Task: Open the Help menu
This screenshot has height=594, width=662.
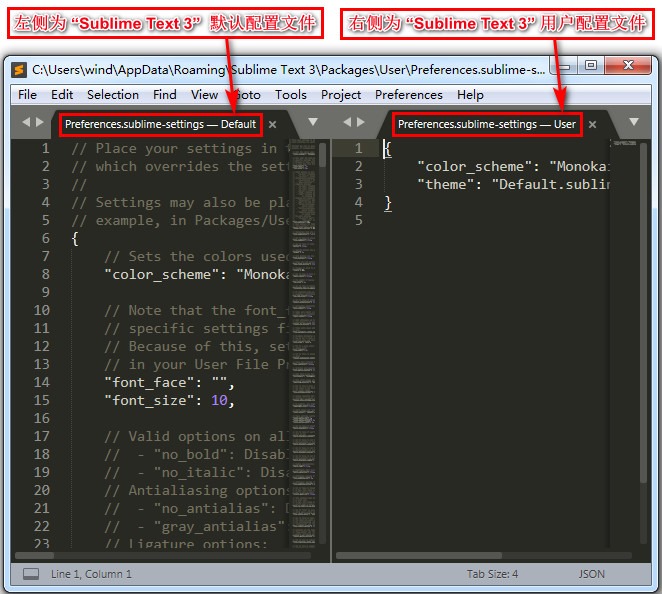Action: (x=470, y=95)
